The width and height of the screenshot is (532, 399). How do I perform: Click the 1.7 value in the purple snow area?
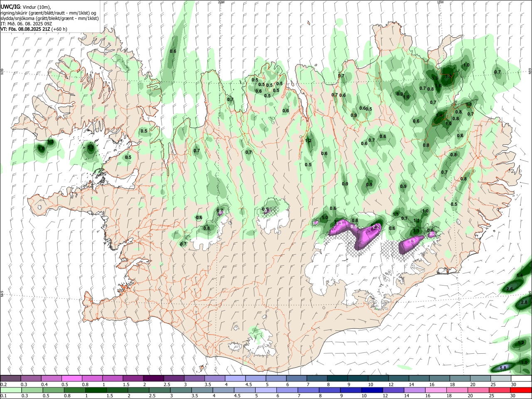(412, 241)
